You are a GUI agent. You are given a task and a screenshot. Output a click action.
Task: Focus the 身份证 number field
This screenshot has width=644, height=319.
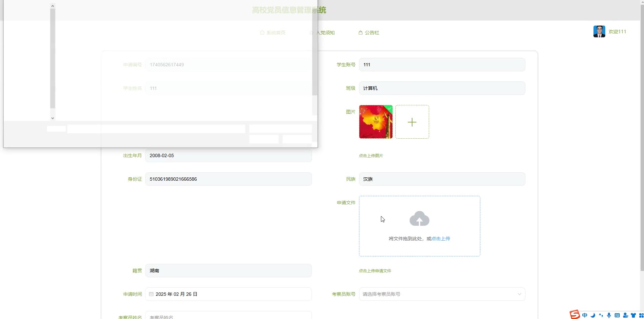[x=228, y=179]
